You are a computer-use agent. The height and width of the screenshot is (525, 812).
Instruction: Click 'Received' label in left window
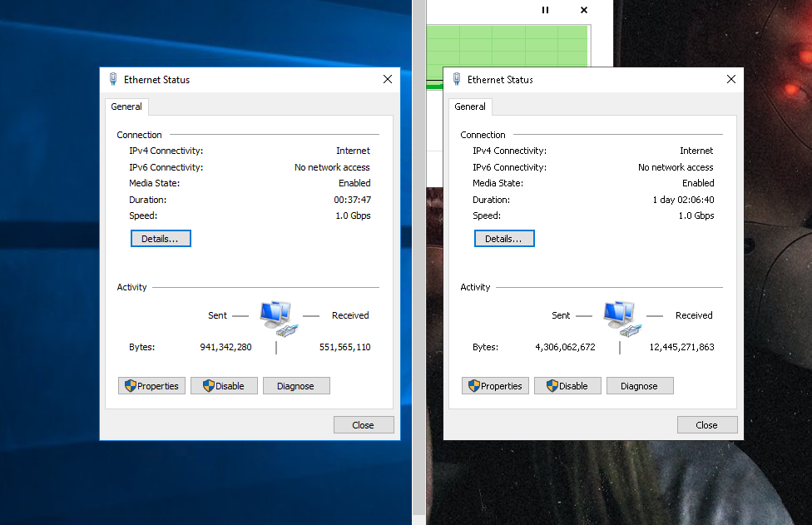[x=350, y=315]
